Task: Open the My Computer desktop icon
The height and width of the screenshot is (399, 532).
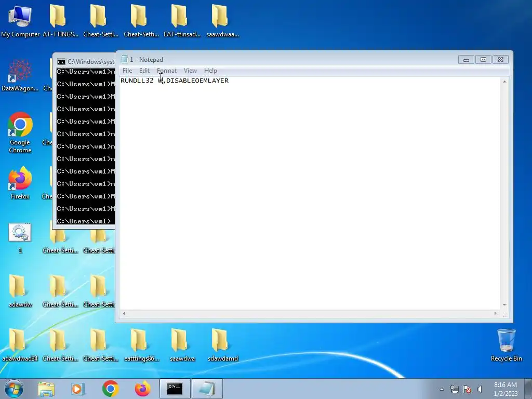Action: [x=20, y=20]
